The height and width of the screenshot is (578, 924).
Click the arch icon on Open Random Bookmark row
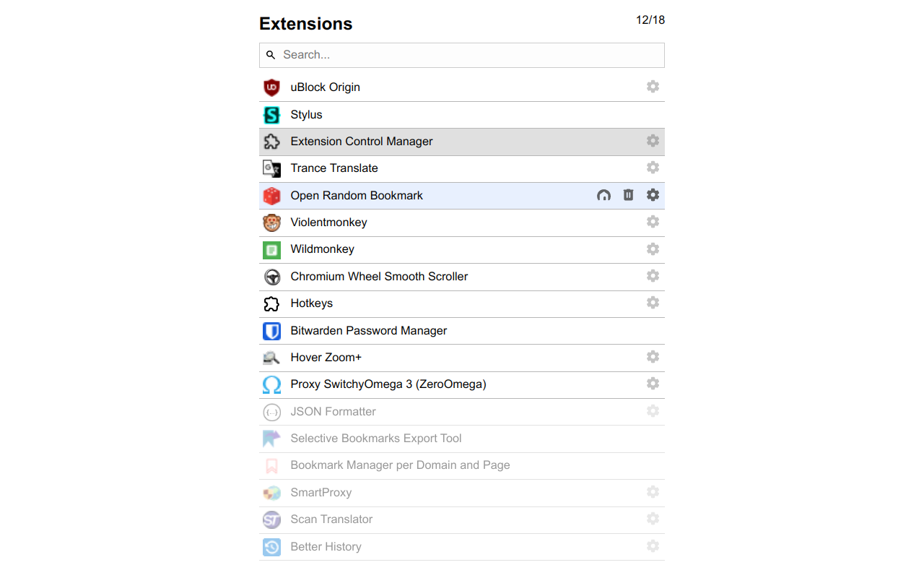[603, 195]
